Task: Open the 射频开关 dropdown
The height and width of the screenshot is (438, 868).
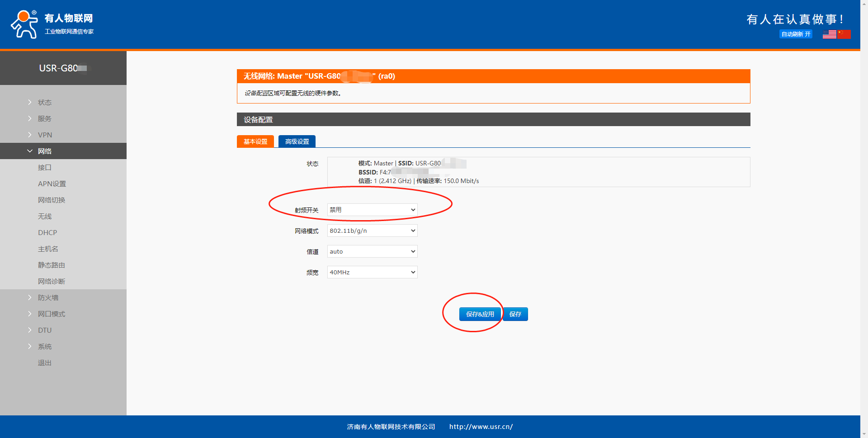Action: (x=372, y=210)
